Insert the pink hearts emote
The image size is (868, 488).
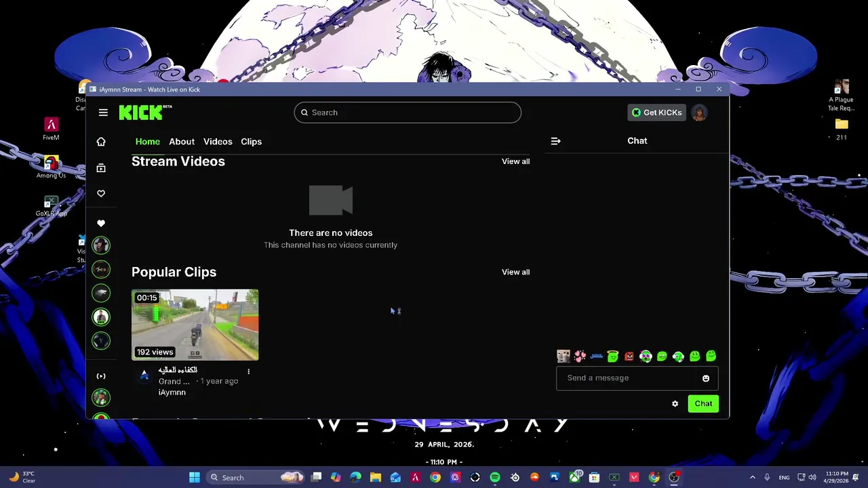tap(580, 356)
